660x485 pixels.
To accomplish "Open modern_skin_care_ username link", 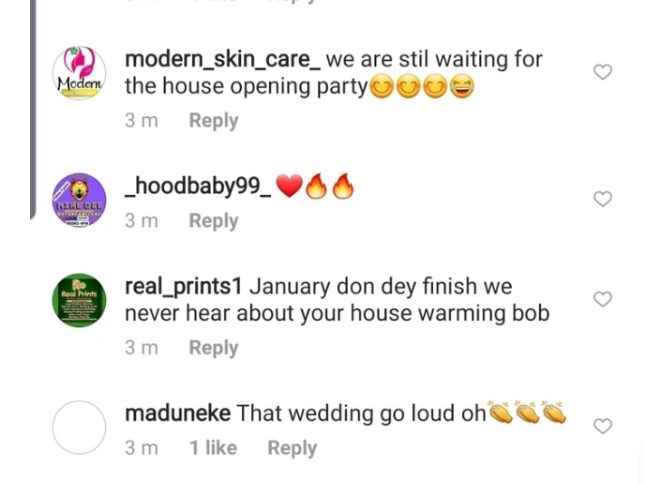I will point(222,59).
